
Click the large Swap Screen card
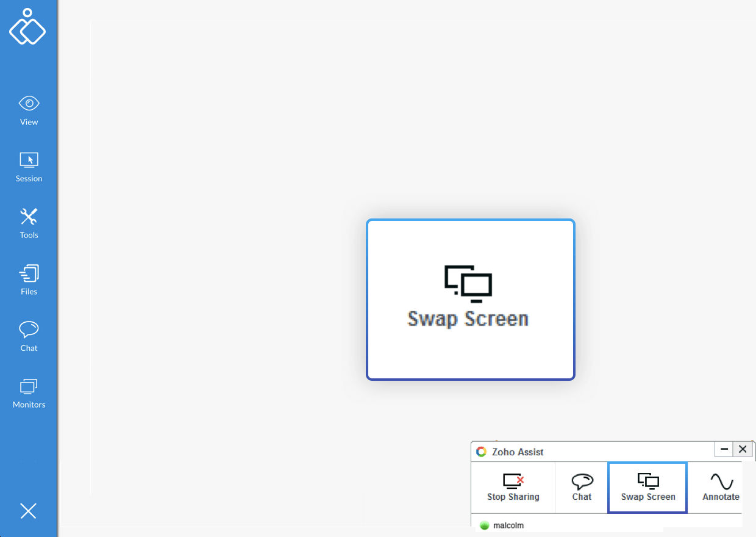point(470,300)
